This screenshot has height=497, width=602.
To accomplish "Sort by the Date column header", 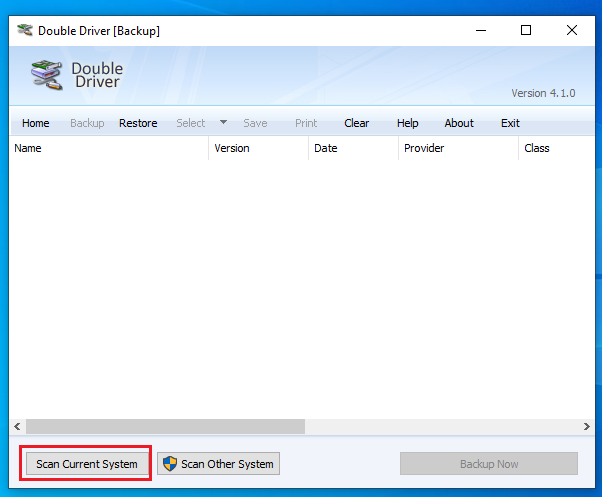I will (x=354, y=148).
